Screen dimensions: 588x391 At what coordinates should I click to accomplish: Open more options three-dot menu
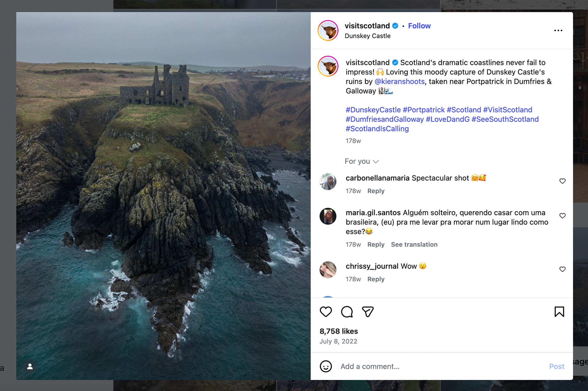coord(558,31)
